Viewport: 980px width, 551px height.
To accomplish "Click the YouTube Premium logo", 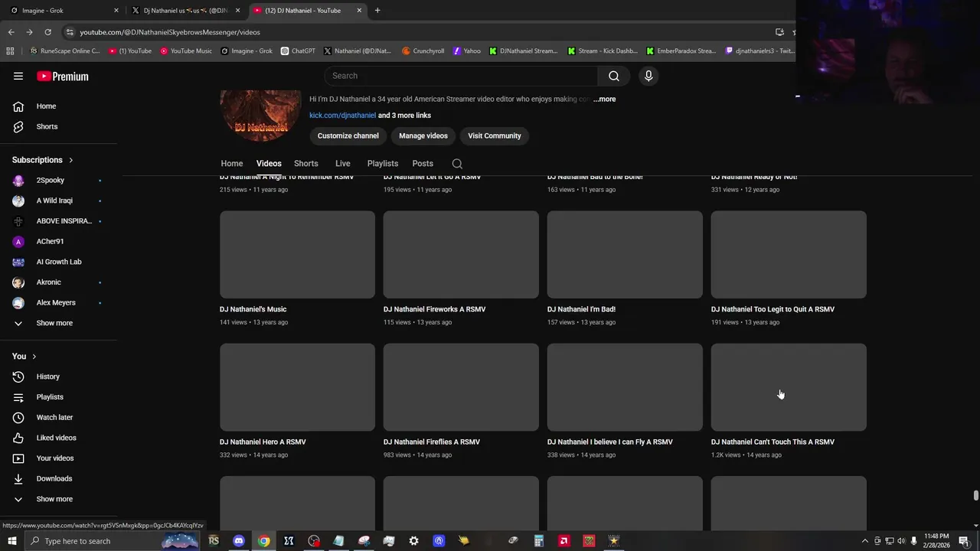I will click(63, 77).
